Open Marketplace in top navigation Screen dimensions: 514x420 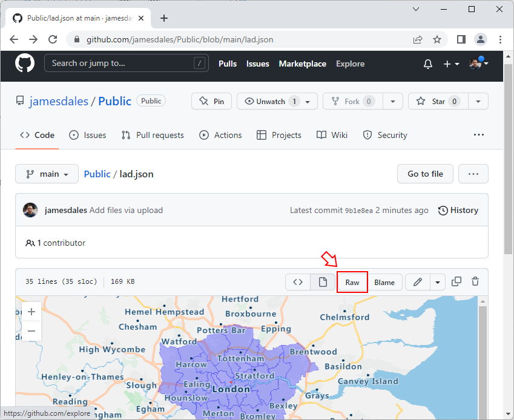click(303, 64)
